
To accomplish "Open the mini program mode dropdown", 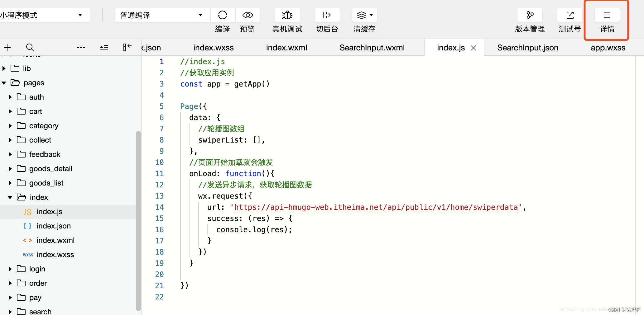I will click(x=44, y=15).
